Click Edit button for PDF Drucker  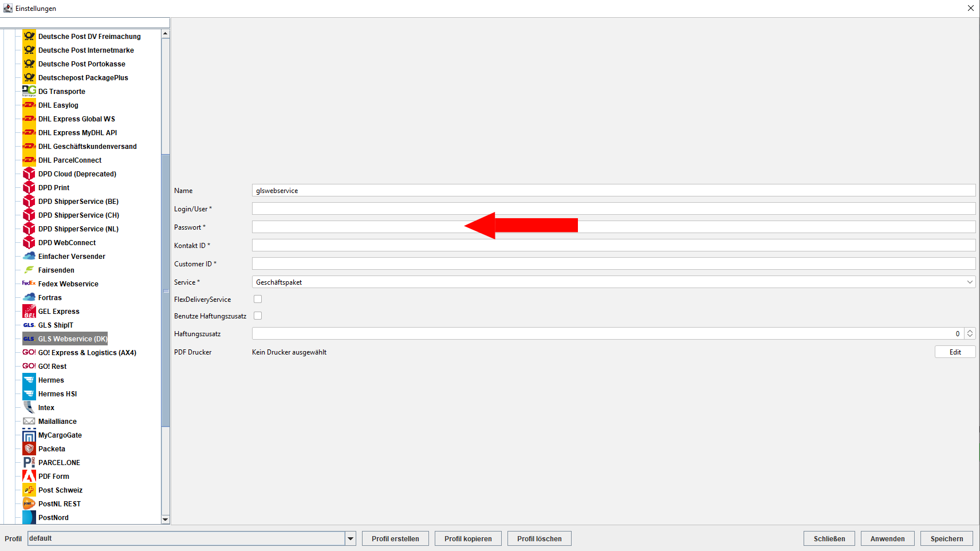point(955,352)
